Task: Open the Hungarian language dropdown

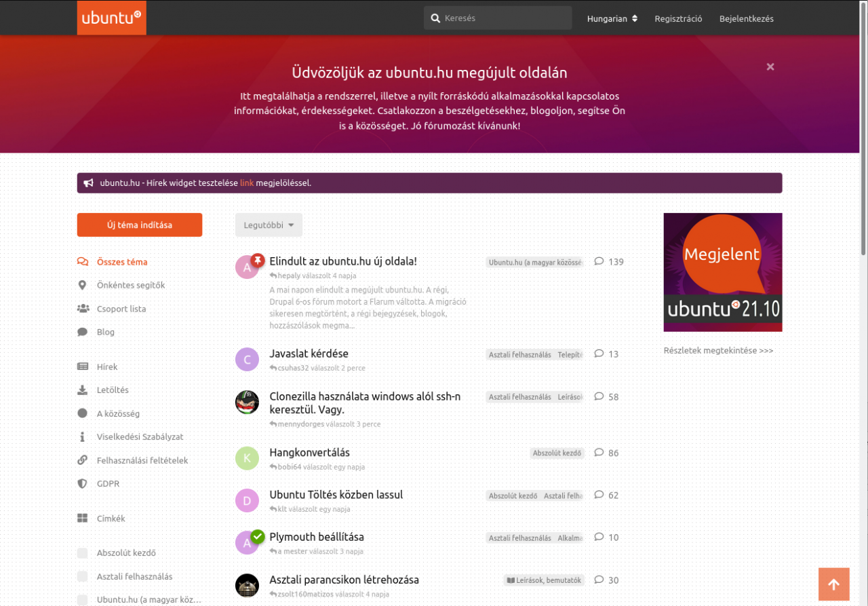Action: tap(612, 18)
